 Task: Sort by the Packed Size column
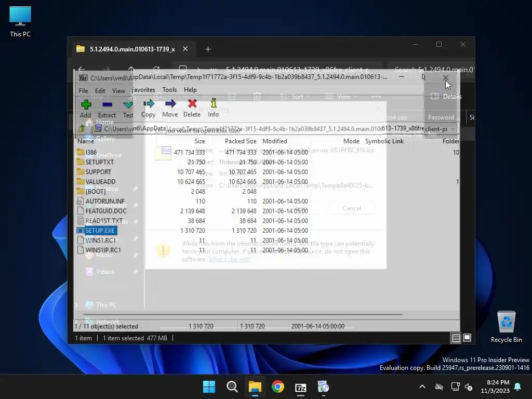pyautogui.click(x=240, y=141)
